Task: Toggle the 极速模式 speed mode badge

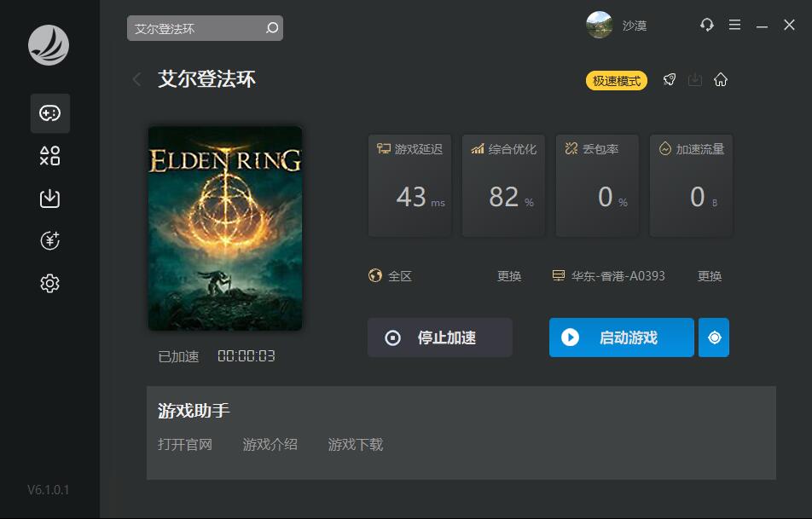Action: point(616,81)
